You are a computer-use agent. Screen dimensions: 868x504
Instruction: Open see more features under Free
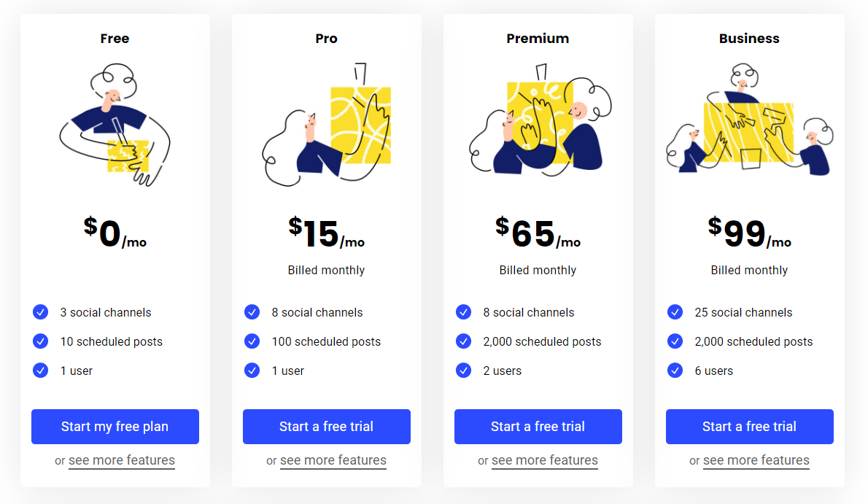[x=122, y=460]
